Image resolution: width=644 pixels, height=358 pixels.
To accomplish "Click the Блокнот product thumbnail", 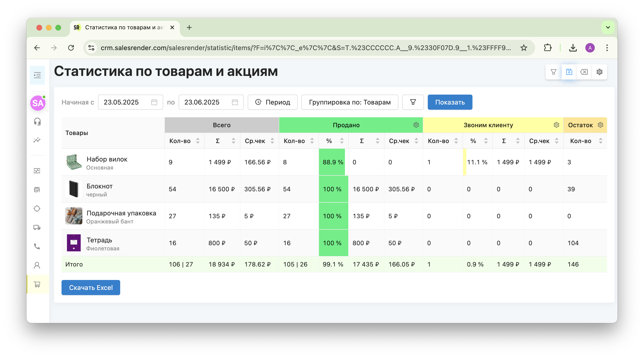I will (x=74, y=189).
